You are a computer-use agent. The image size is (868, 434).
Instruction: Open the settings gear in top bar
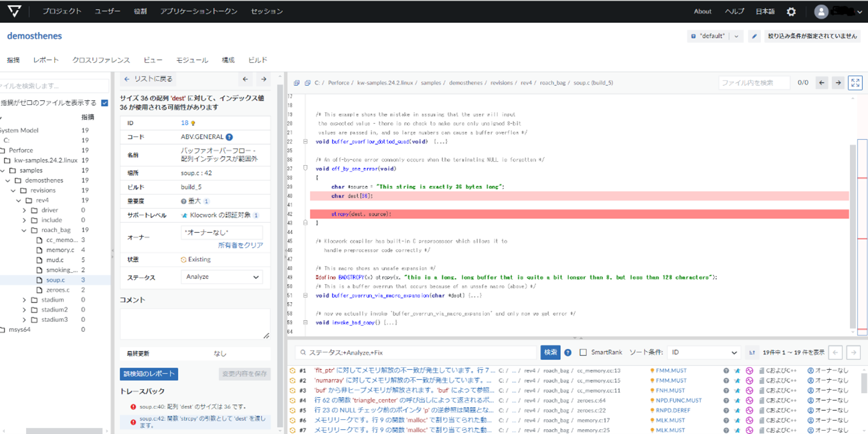click(x=791, y=11)
